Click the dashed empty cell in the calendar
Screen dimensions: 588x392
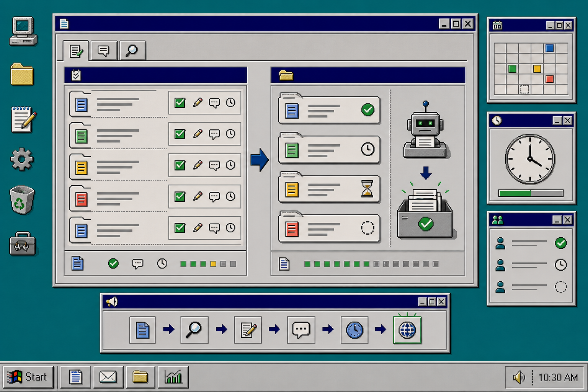pyautogui.click(x=525, y=90)
